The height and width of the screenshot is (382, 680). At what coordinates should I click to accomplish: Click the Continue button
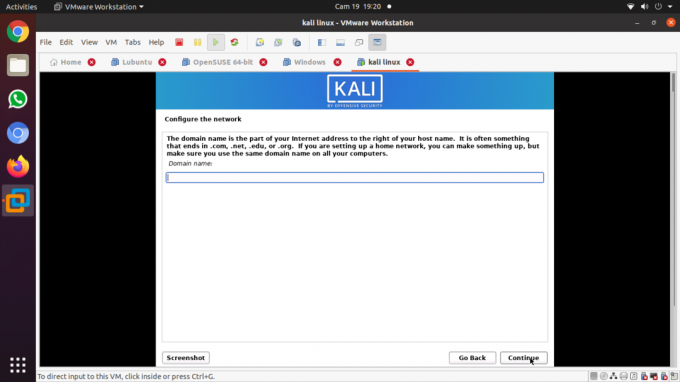tap(523, 358)
